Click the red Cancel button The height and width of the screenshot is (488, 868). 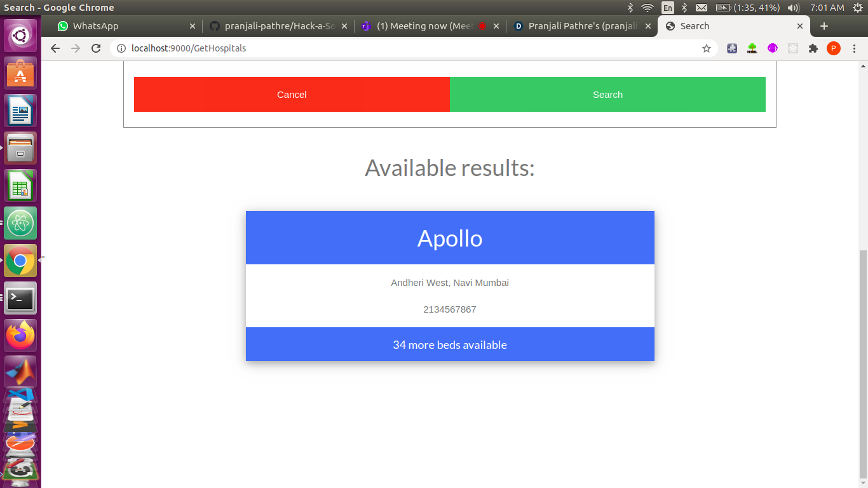292,94
